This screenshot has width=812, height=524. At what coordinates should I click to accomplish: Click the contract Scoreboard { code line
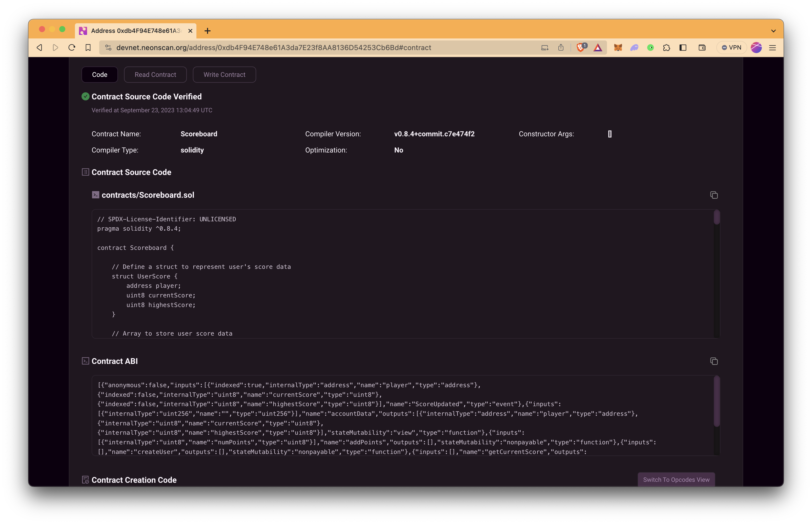tap(135, 248)
